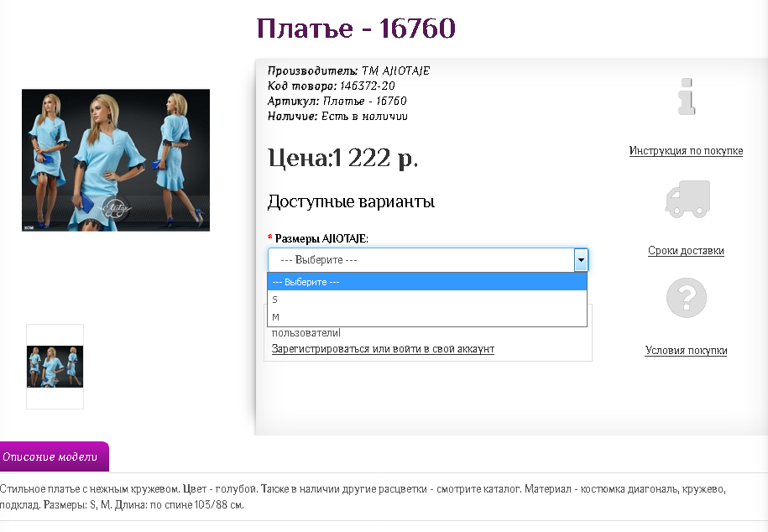Click the Код товара: 146372-20 line

point(331,86)
